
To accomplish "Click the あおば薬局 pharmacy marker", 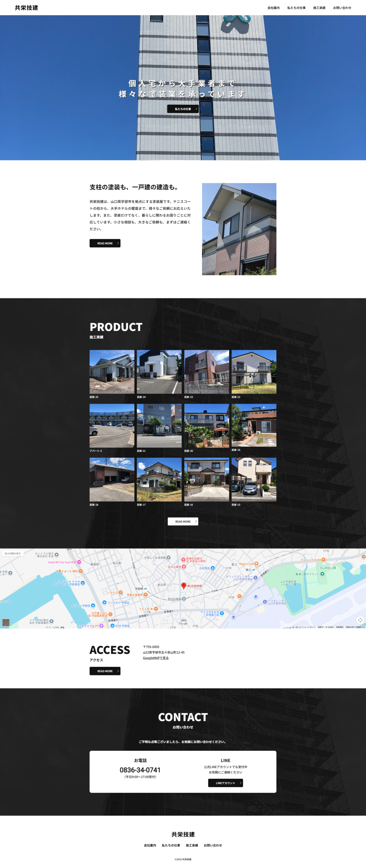I will [184, 567].
